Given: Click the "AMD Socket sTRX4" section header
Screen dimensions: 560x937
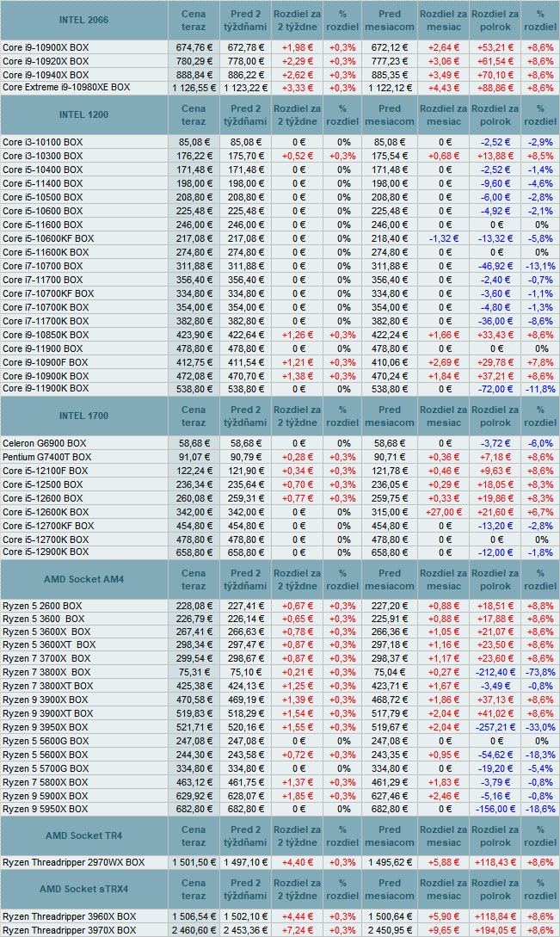Looking at the screenshot, I should coord(83,889).
